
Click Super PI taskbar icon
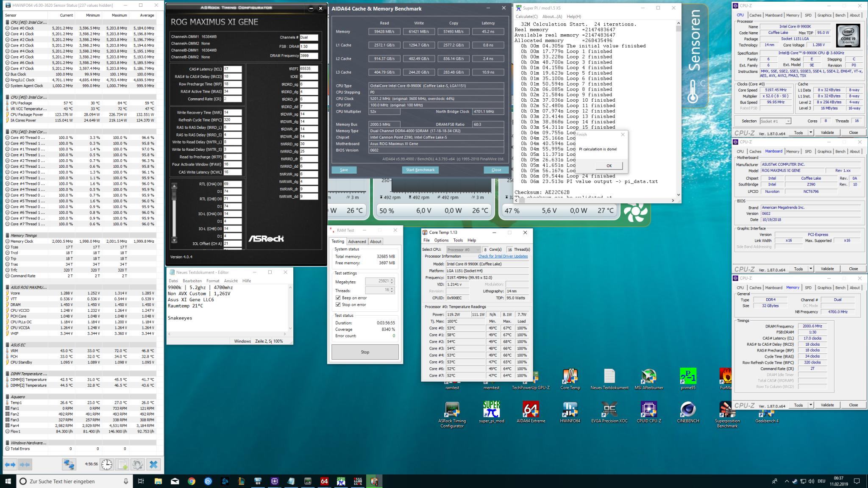[341, 481]
